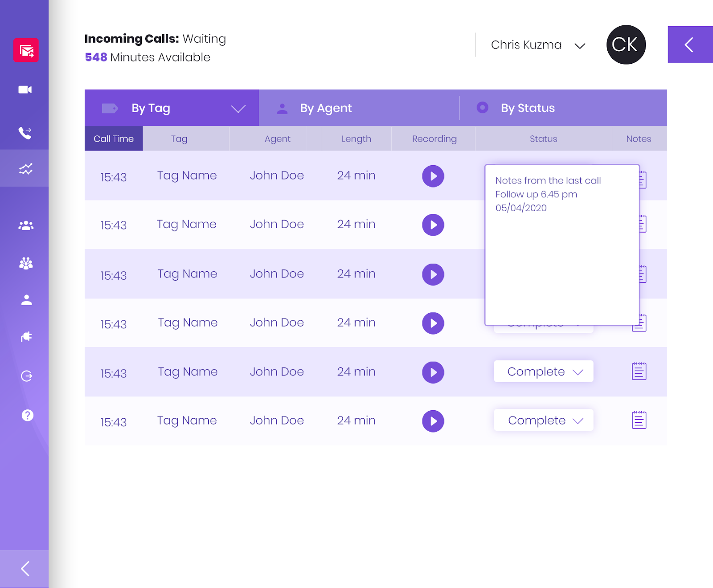Open notes icon in the last row
Screen dimensions: 713x588
[x=639, y=420]
